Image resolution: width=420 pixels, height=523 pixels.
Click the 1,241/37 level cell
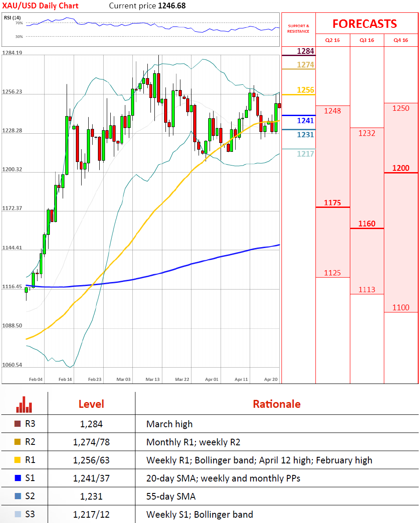pos(91,478)
